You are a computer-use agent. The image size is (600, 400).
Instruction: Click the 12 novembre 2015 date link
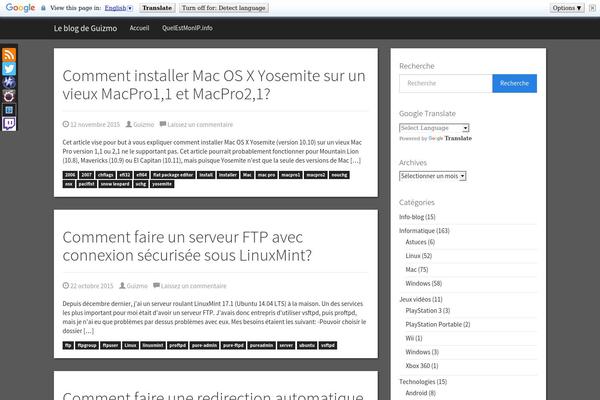click(x=95, y=124)
